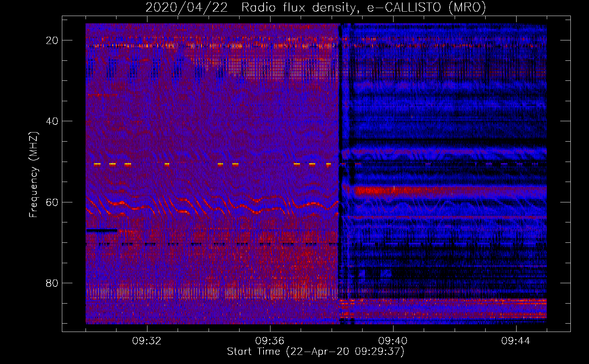The height and width of the screenshot is (364, 589).
Task: Click the 'Frequency (MHZ)' y-axis label
Action: 33,175
